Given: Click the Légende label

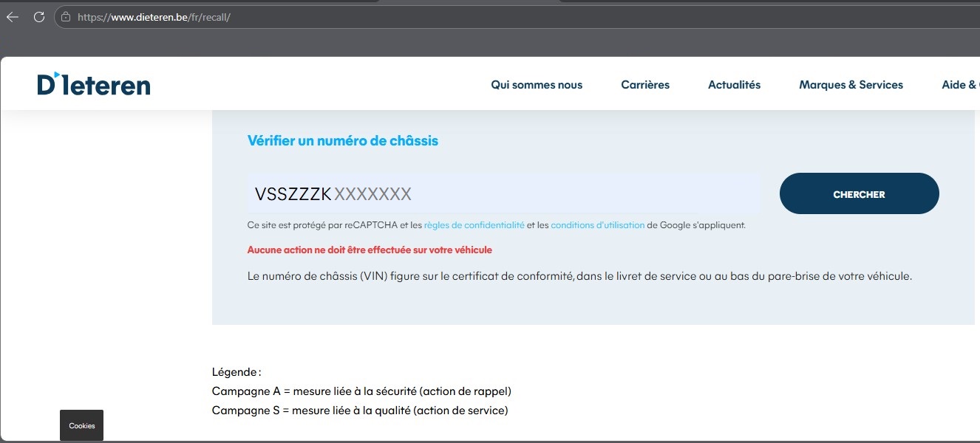Looking at the screenshot, I should point(237,372).
